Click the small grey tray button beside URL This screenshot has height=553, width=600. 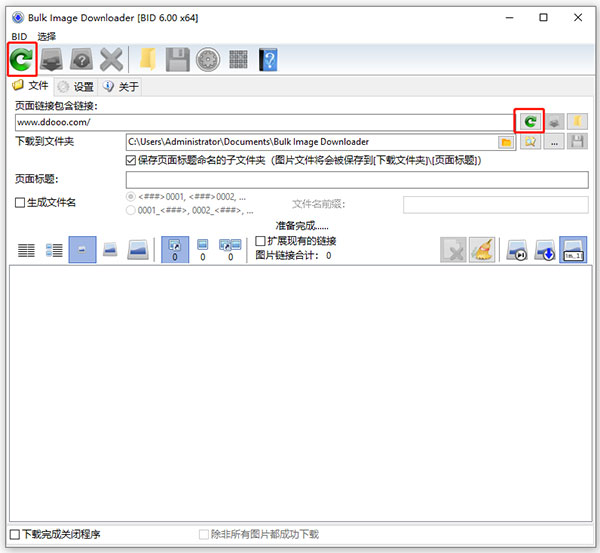(x=554, y=122)
